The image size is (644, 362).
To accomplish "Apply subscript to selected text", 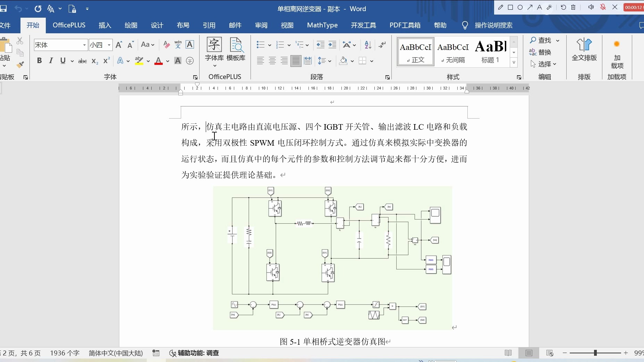I will [x=94, y=61].
